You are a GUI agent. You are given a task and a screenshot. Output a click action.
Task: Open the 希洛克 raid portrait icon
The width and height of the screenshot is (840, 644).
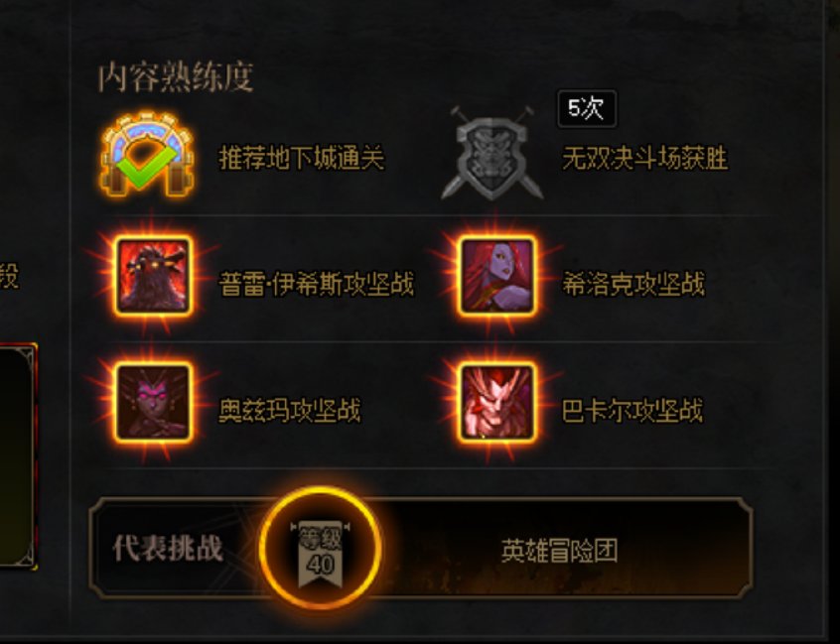coord(497,276)
